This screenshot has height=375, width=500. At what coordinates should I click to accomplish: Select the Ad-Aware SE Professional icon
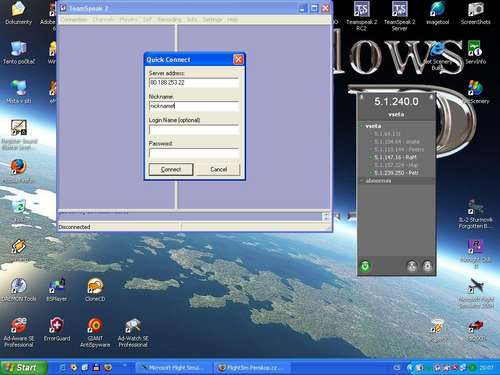pyautogui.click(x=18, y=332)
